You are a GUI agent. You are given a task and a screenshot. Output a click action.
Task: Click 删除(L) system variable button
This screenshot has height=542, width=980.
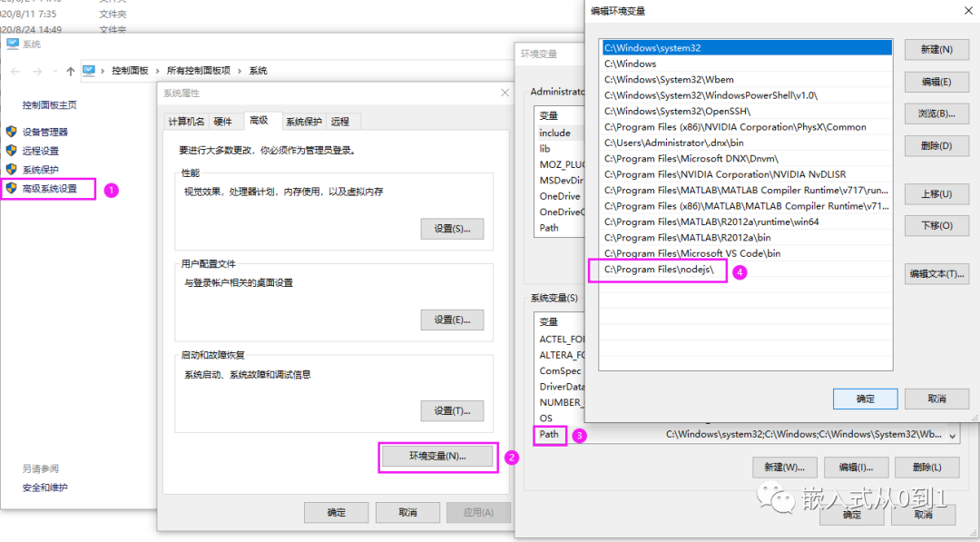(926, 467)
